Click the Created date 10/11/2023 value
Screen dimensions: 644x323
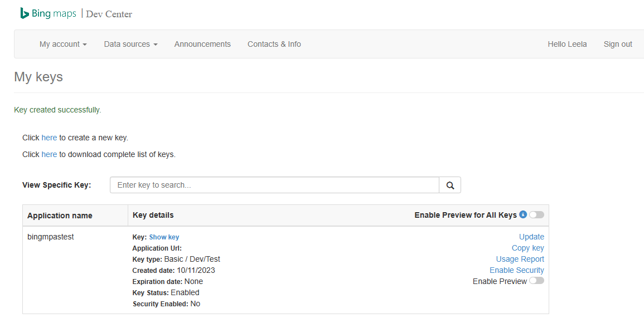(196, 270)
